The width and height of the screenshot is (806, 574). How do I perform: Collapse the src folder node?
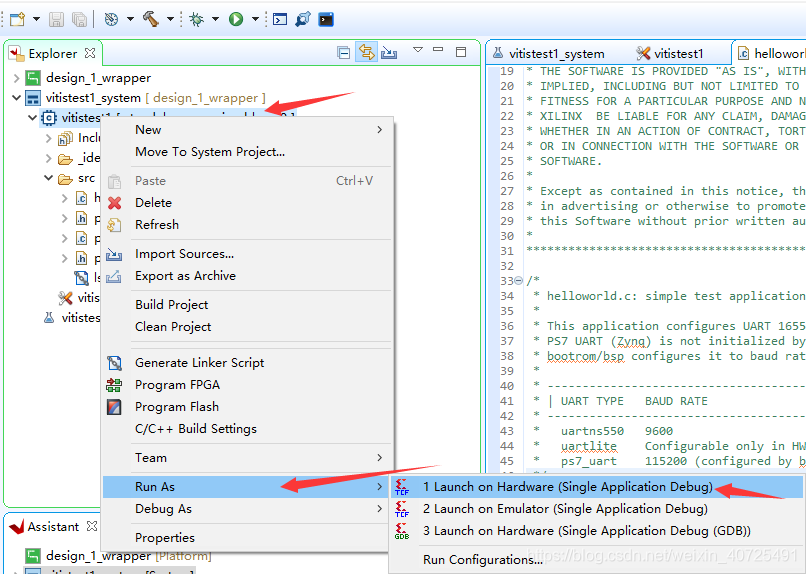click(48, 178)
